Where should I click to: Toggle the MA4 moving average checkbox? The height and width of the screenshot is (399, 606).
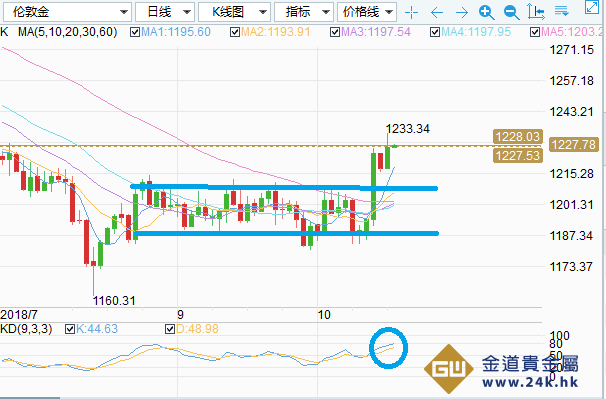[x=435, y=32]
